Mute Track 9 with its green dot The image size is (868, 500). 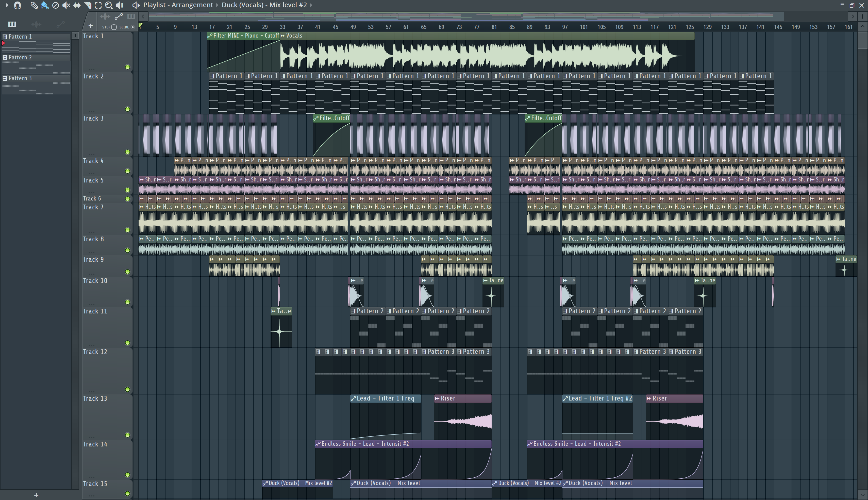click(x=127, y=272)
